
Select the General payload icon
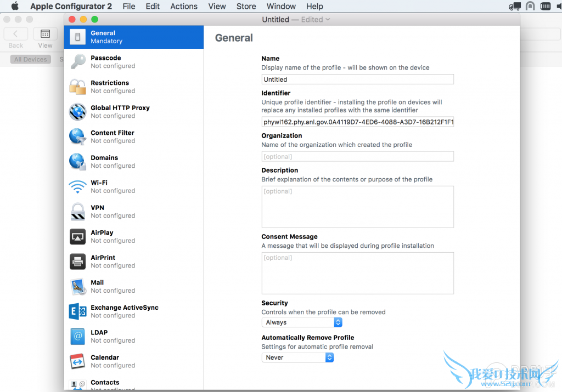[x=77, y=37]
